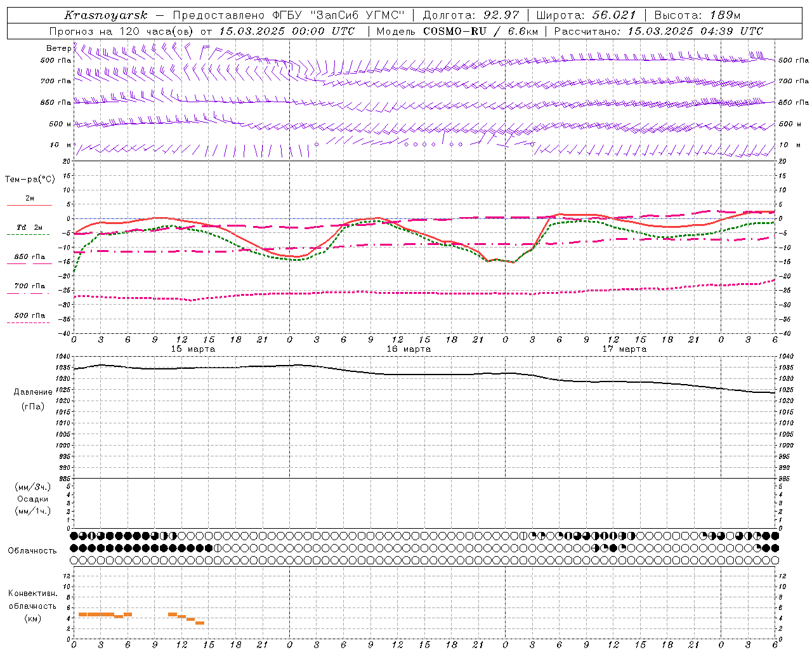812x650 pixels.
Task: Click the '(км)' convective height unit
Action: (x=33, y=618)
